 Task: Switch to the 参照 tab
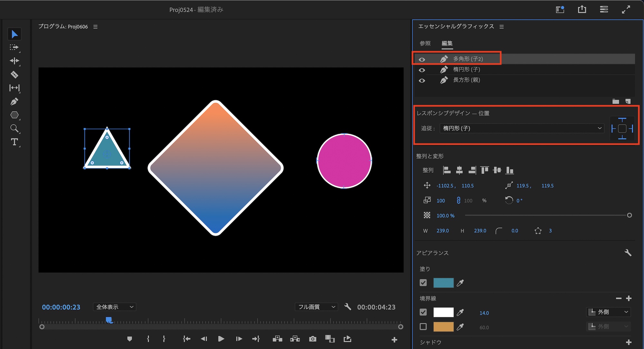(425, 43)
